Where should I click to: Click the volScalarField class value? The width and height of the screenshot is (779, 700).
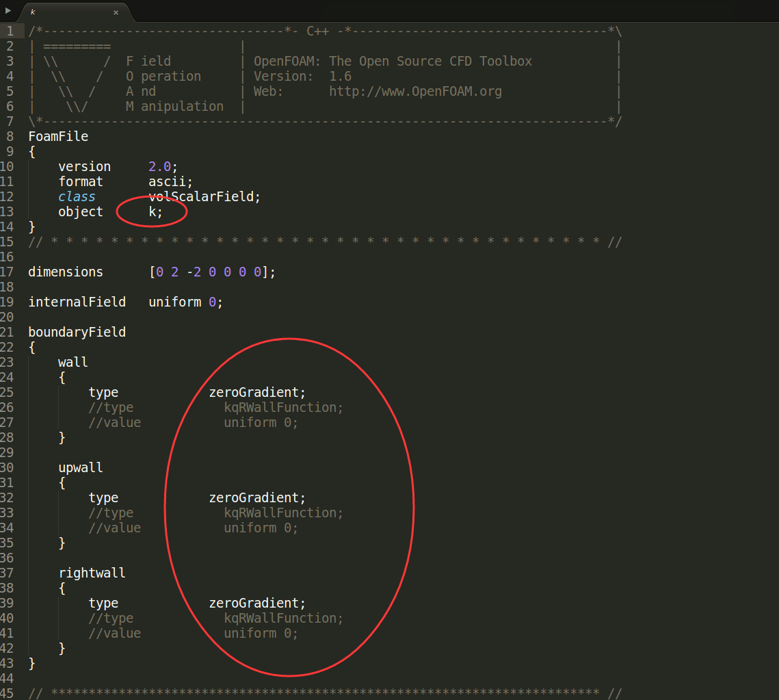pos(204,196)
